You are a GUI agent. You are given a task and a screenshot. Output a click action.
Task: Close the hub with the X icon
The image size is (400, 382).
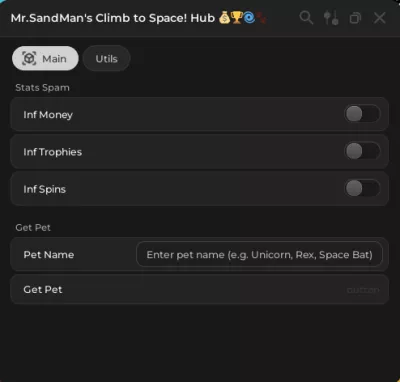point(380,18)
